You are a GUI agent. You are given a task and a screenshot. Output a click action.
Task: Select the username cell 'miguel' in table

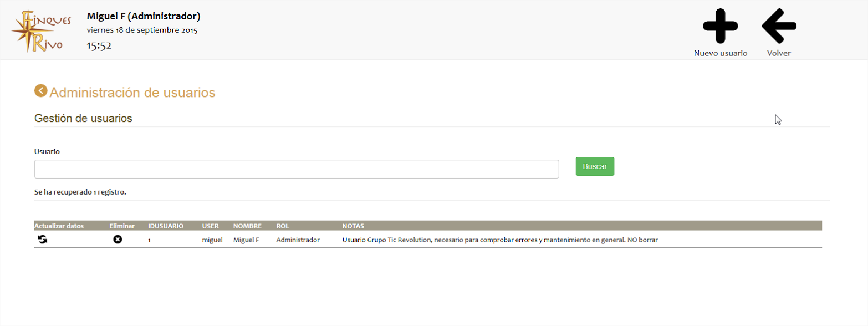(x=212, y=240)
